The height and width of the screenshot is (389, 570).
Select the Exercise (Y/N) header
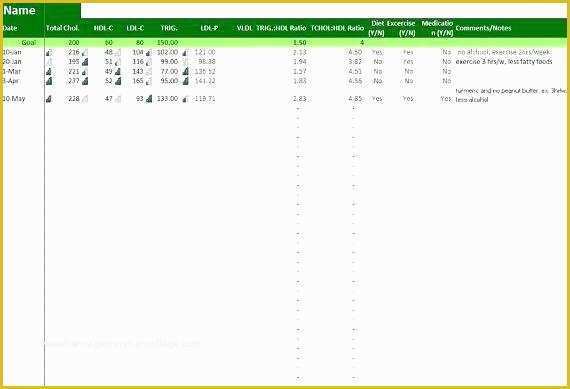(401, 28)
